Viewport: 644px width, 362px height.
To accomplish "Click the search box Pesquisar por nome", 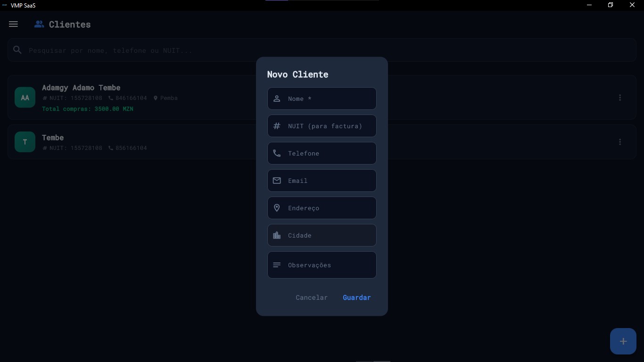I will pos(322,50).
